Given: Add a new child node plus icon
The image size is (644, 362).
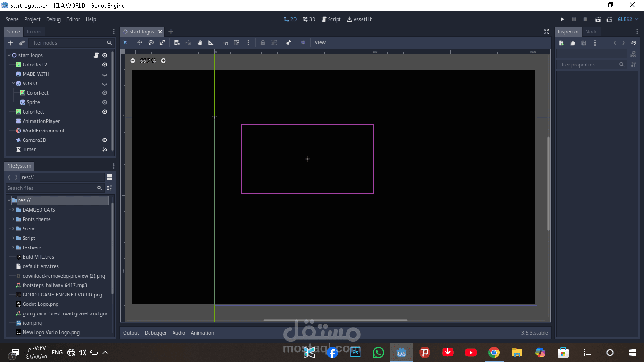Looking at the screenshot, I should click(x=10, y=43).
